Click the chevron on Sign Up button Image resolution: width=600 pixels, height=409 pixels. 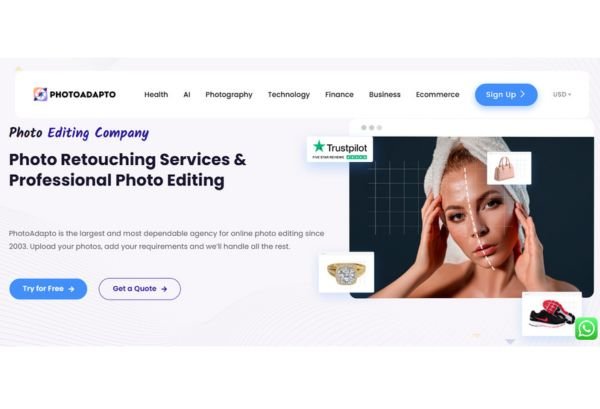523,94
